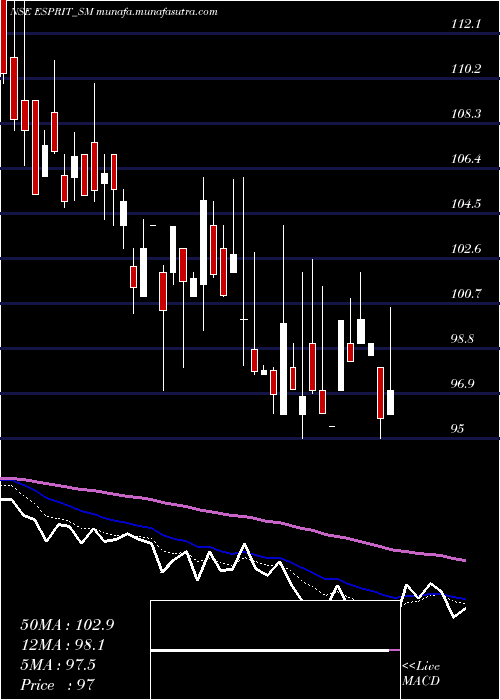
Task: Click the 12MA : 98.1 readout
Action: tap(65, 645)
